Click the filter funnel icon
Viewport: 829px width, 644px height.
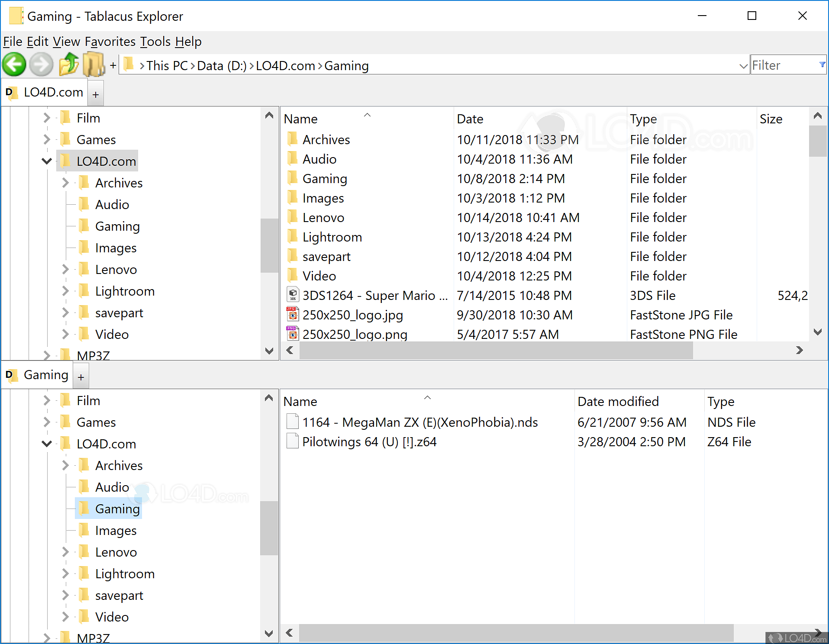point(822,64)
